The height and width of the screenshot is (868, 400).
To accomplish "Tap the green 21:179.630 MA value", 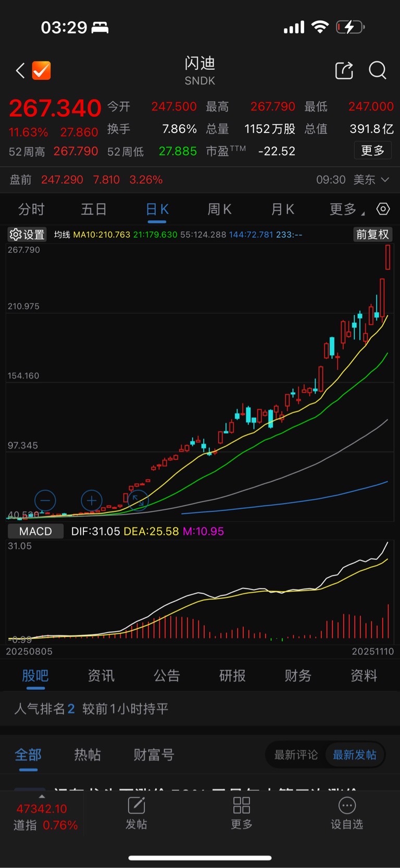I will 155,235.
